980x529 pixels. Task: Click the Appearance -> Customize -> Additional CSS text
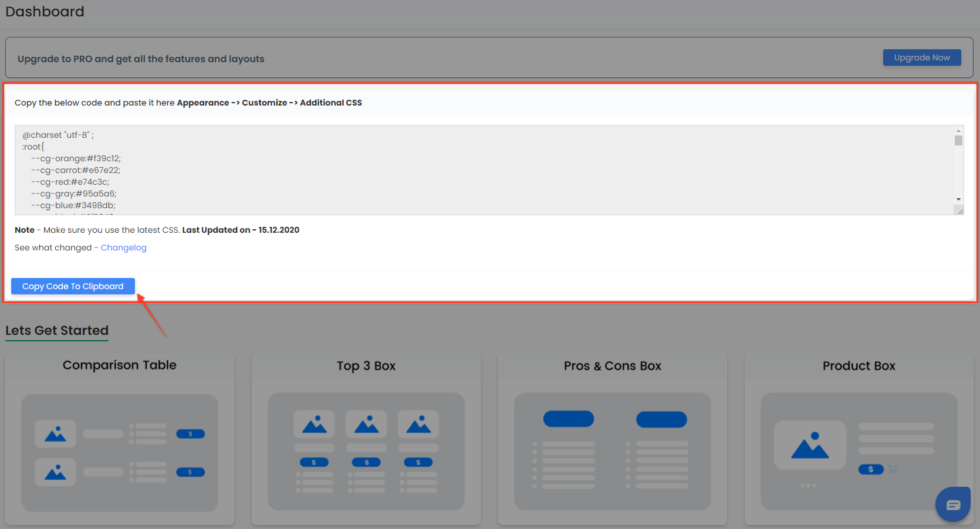269,103
